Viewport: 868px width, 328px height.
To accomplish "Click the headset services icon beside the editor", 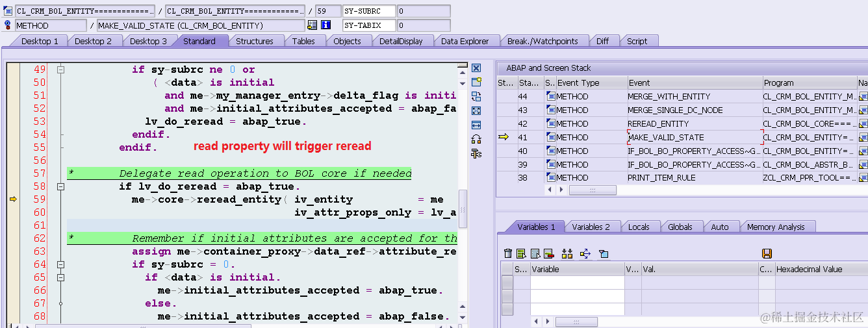I will pyautogui.click(x=476, y=139).
